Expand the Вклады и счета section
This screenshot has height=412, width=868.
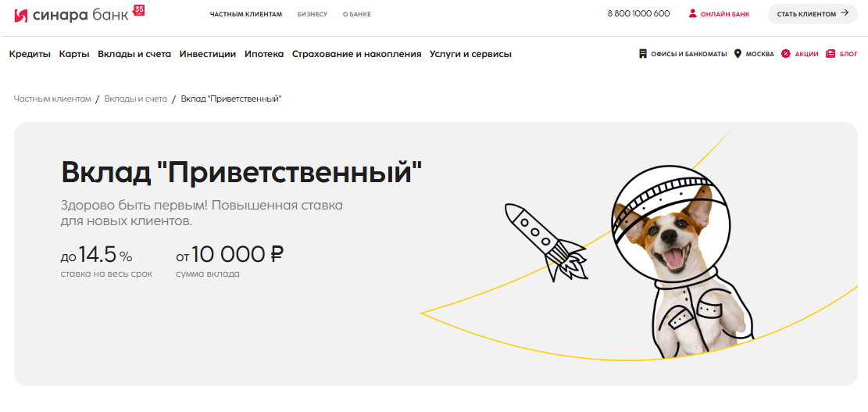(134, 54)
